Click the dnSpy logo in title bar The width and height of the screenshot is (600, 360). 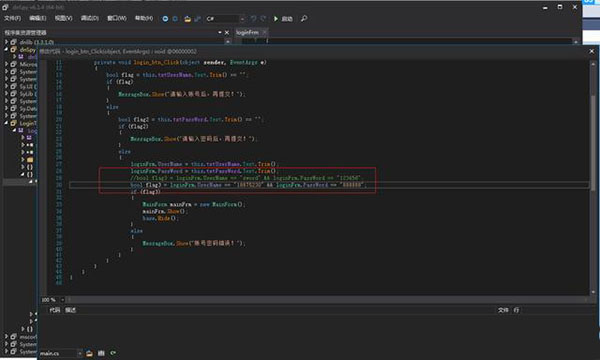click(x=5, y=7)
